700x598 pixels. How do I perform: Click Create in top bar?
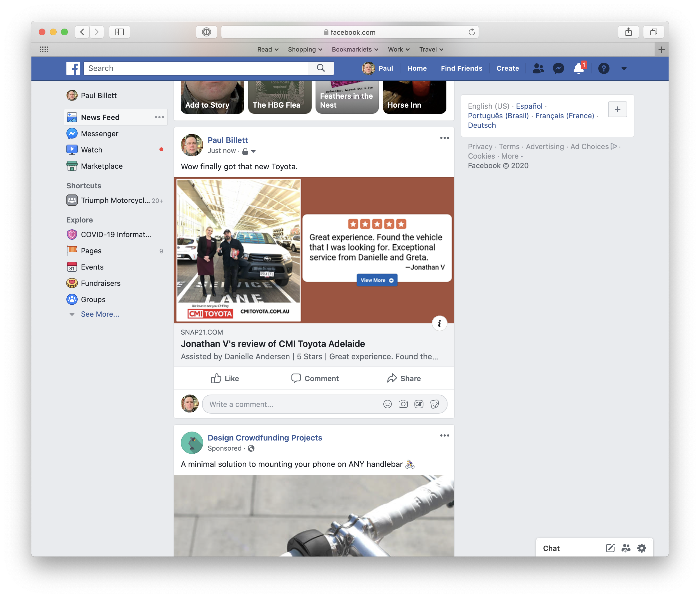click(508, 68)
